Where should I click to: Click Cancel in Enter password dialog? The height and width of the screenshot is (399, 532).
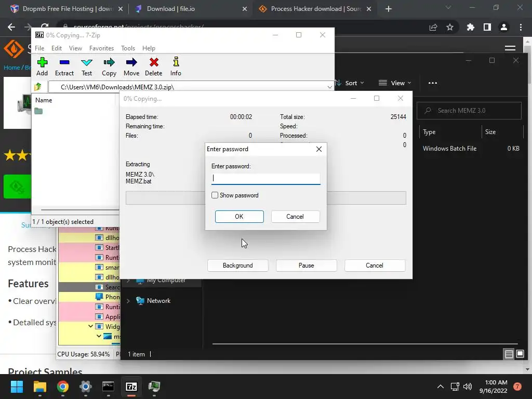(x=295, y=217)
